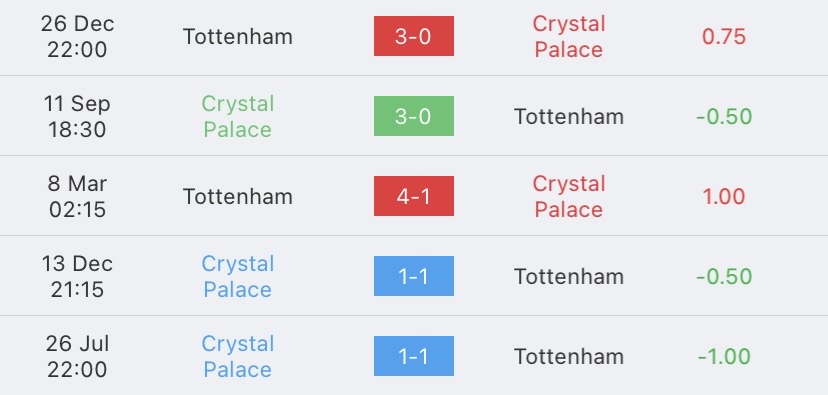Select Tottenham in the 11 Sep match

click(569, 117)
